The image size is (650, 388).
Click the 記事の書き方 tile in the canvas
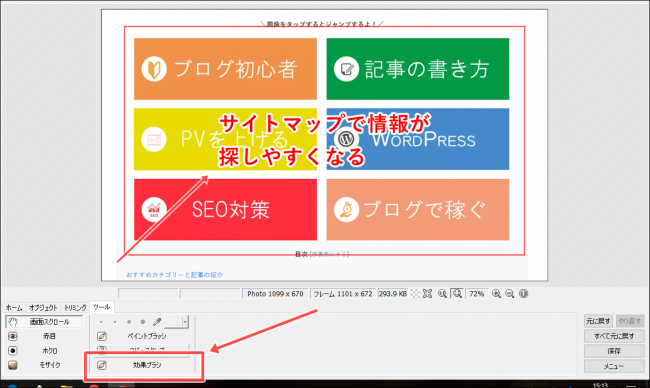pyautogui.click(x=418, y=69)
